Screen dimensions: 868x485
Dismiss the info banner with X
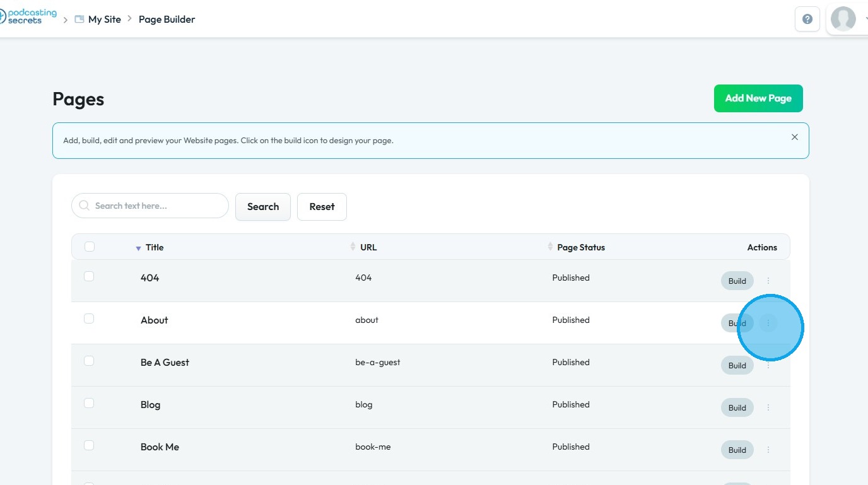pyautogui.click(x=794, y=137)
